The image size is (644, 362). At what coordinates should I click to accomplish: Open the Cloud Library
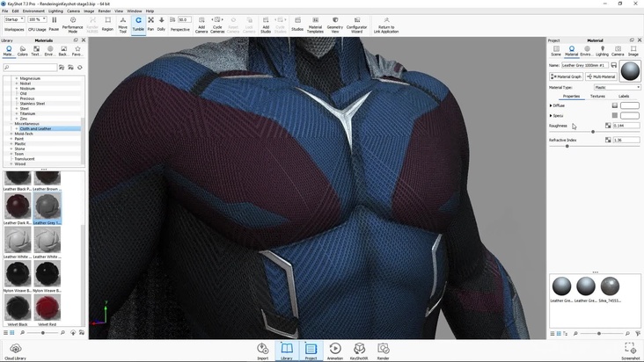(x=15, y=351)
